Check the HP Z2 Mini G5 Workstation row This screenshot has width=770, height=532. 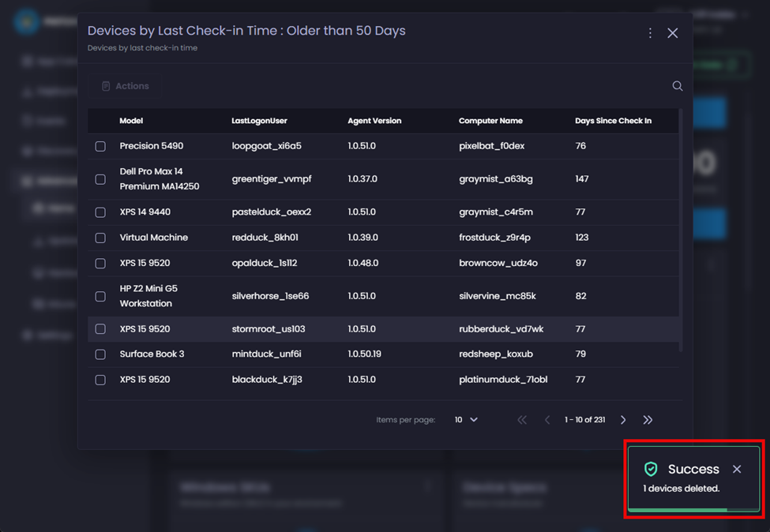coord(100,296)
